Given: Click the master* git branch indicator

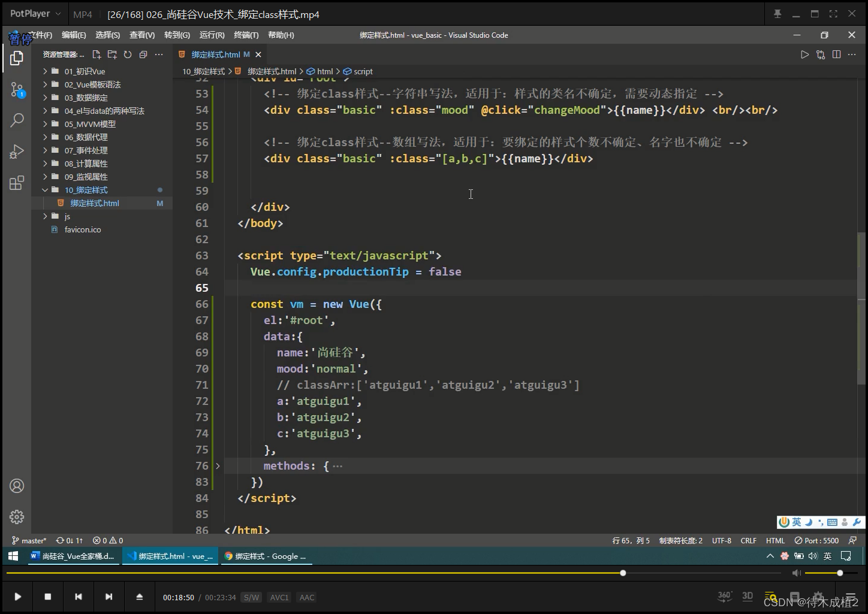Looking at the screenshot, I should (x=29, y=540).
